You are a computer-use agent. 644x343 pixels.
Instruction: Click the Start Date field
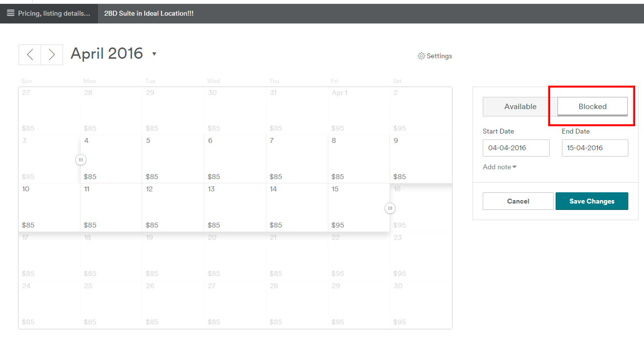[x=516, y=148]
